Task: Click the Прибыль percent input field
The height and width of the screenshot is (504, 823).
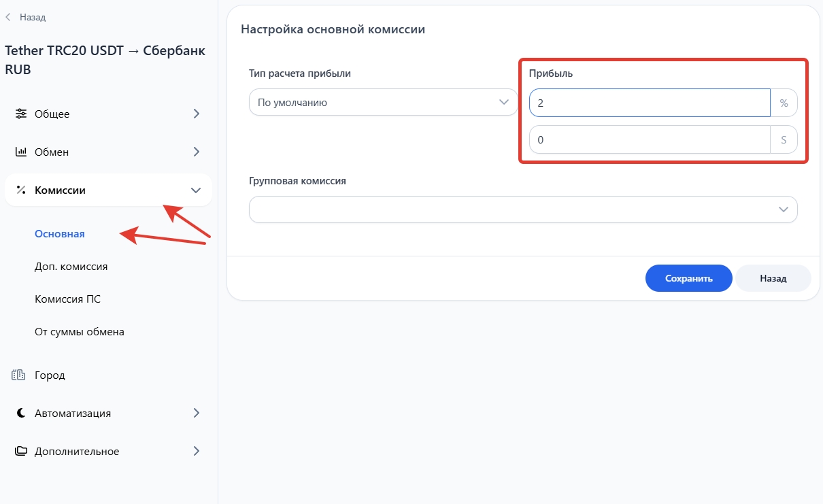Action: click(649, 103)
